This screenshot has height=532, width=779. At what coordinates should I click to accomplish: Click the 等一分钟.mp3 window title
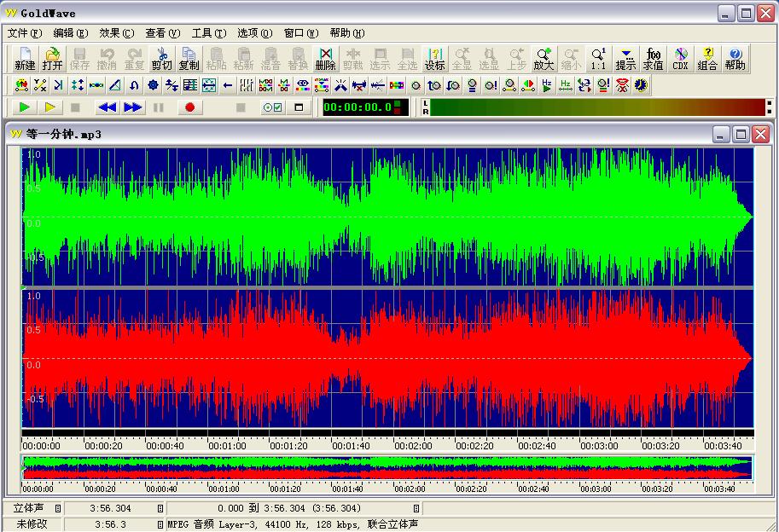pos(63,134)
